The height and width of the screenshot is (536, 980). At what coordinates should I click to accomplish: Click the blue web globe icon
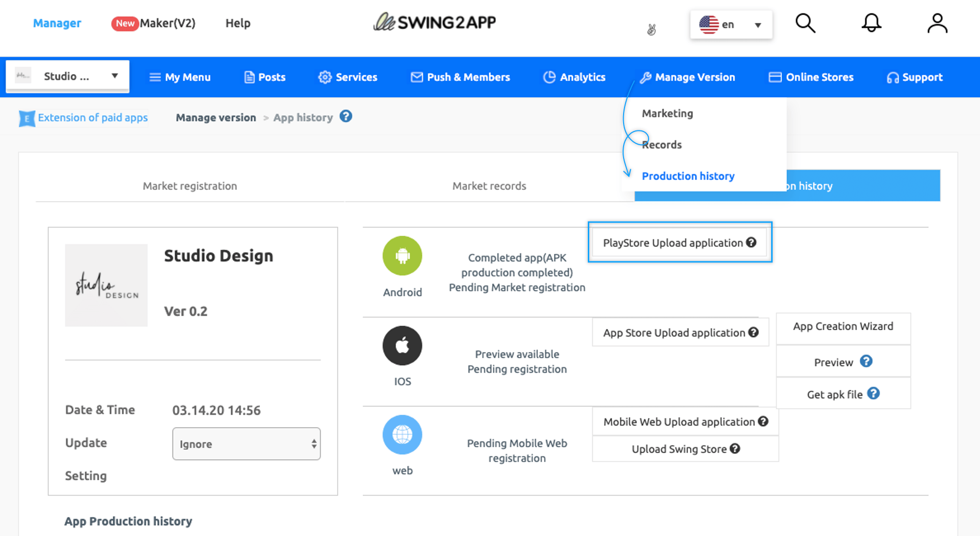402,434
